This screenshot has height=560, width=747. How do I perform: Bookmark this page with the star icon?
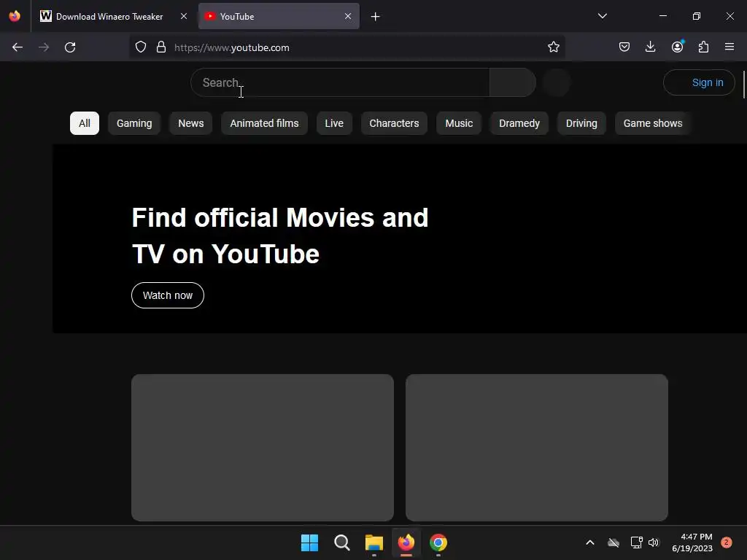pyautogui.click(x=553, y=47)
